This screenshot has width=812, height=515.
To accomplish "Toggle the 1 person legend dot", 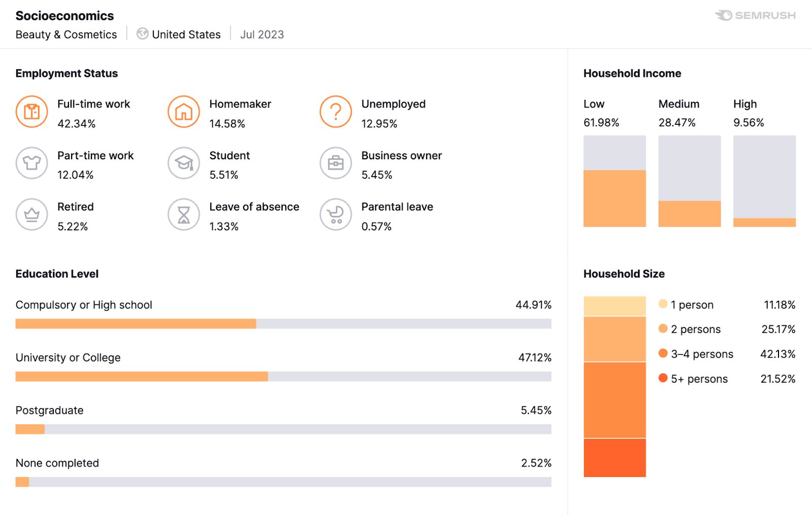I will (663, 304).
